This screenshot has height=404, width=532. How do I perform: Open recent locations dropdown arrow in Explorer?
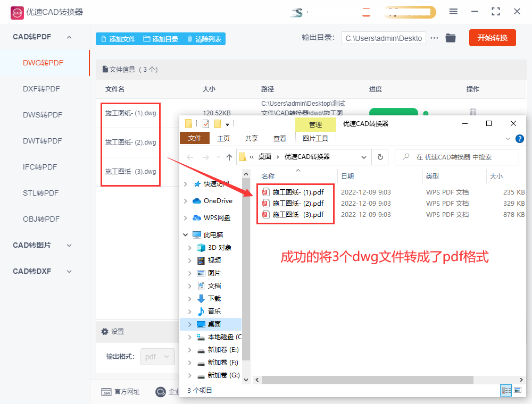point(218,157)
